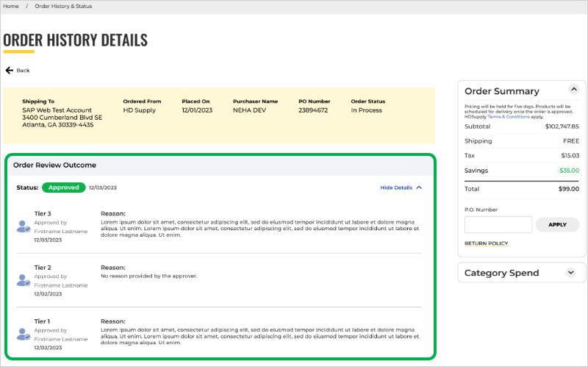Open Order History & Status breadcrumb
The width and height of the screenshot is (588, 367).
[63, 6]
